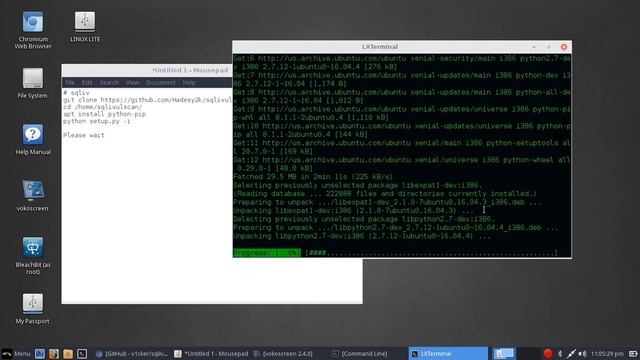
Task: Open the file manager taskbar launcher
Action: [x=68, y=353]
